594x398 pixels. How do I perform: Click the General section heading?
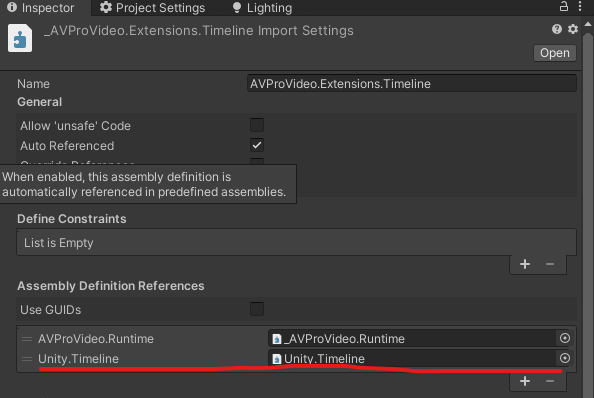tap(39, 102)
